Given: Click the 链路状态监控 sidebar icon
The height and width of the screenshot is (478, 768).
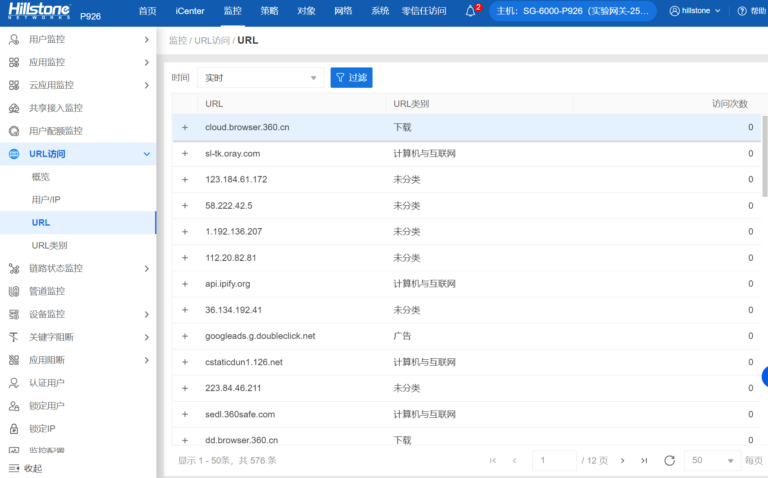Looking at the screenshot, I should pos(14,268).
